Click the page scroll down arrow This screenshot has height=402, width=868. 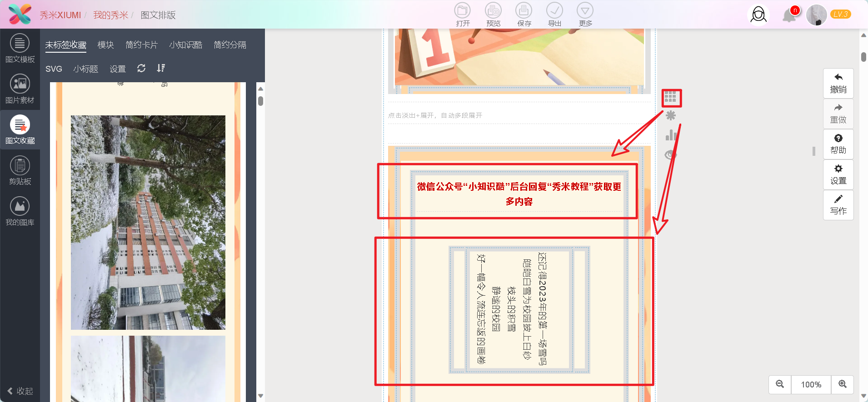point(863,396)
